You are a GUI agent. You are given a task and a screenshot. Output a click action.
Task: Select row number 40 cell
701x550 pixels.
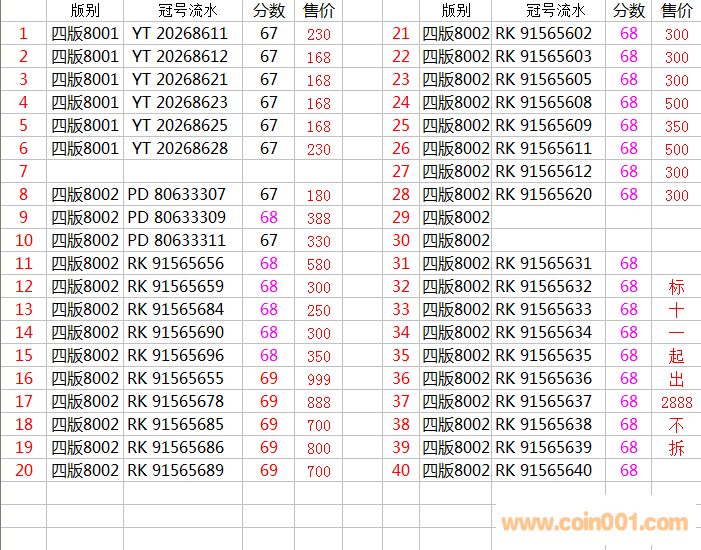401,471
